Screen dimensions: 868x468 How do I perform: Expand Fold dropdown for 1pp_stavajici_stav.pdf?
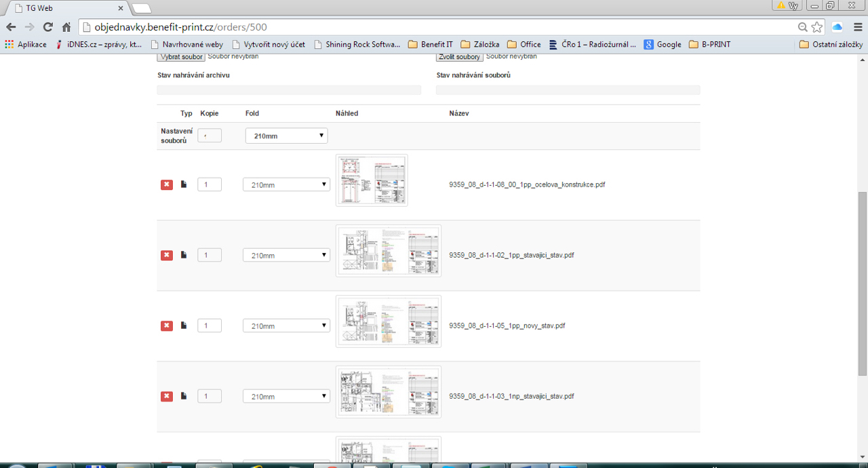click(286, 255)
